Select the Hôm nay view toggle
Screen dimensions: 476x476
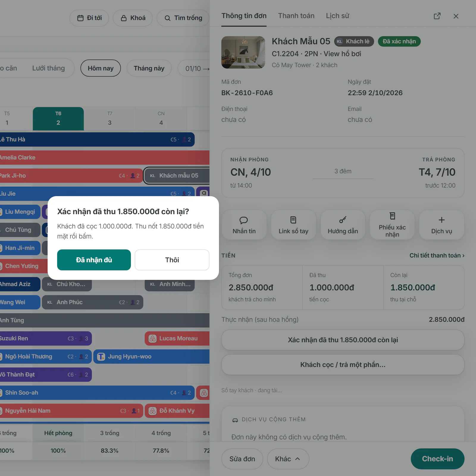point(101,68)
